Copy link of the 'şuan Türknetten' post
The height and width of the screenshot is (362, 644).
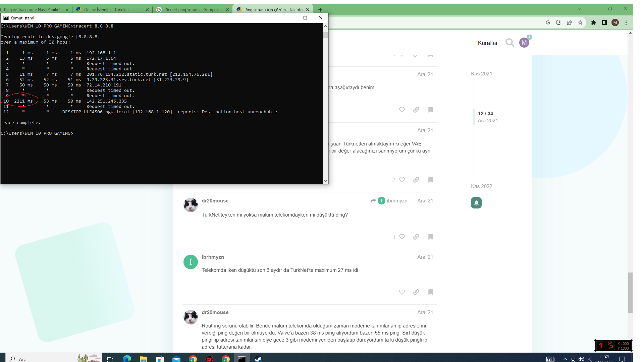416,180
